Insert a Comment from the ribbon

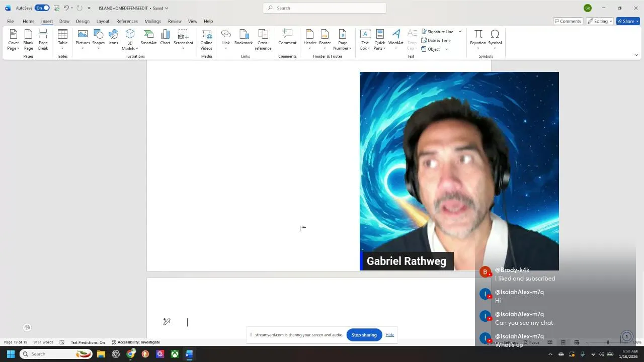point(287,37)
